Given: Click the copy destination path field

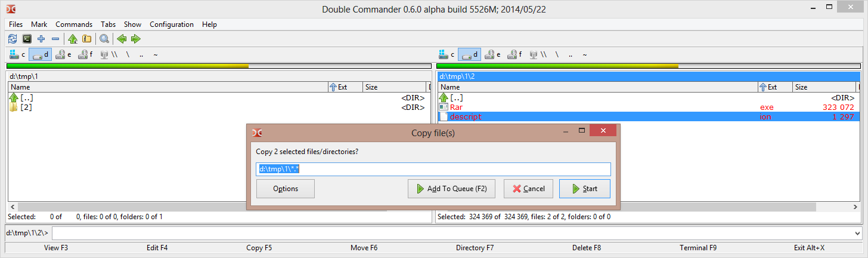Looking at the screenshot, I should [433, 169].
